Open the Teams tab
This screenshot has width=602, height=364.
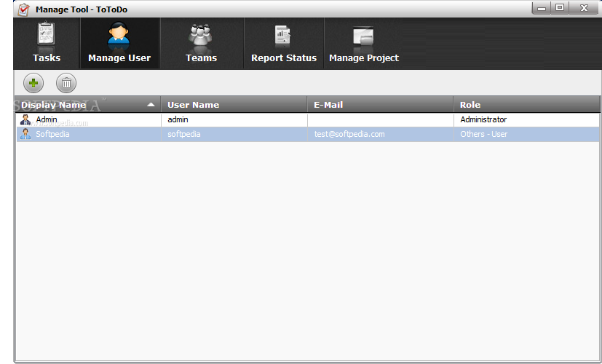[201, 44]
